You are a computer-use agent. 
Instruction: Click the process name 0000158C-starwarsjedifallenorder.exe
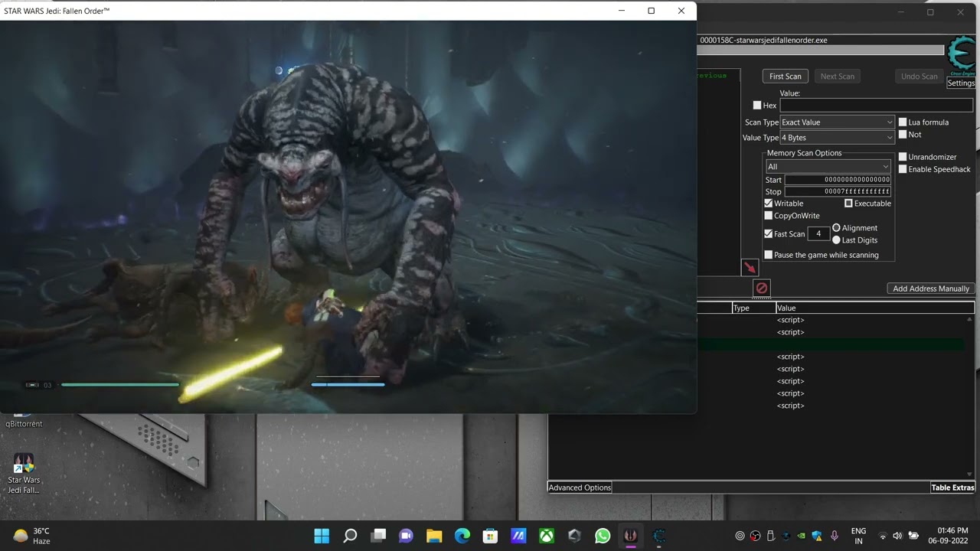tap(763, 40)
